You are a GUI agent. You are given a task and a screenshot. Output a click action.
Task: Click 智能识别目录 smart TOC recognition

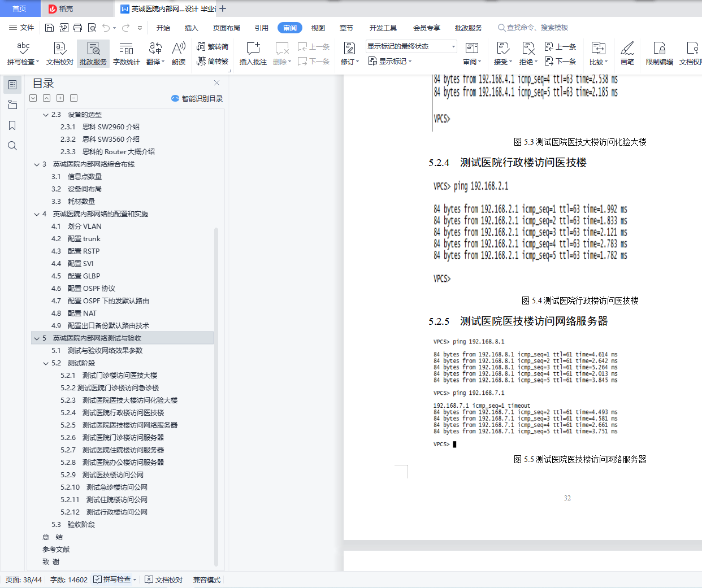[197, 98]
